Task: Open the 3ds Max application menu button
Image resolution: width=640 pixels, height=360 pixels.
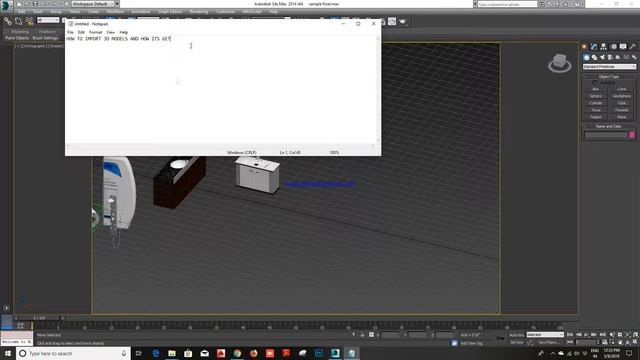Action: coord(5,5)
